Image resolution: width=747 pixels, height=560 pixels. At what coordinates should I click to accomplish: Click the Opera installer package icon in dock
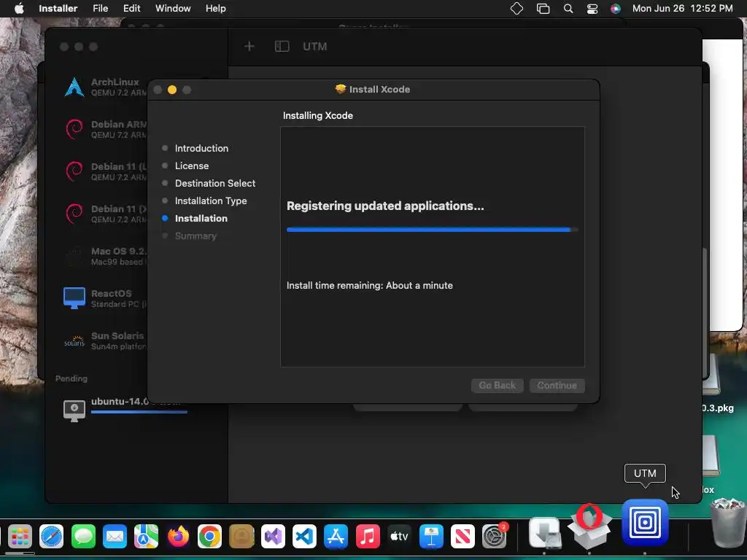tap(589, 527)
